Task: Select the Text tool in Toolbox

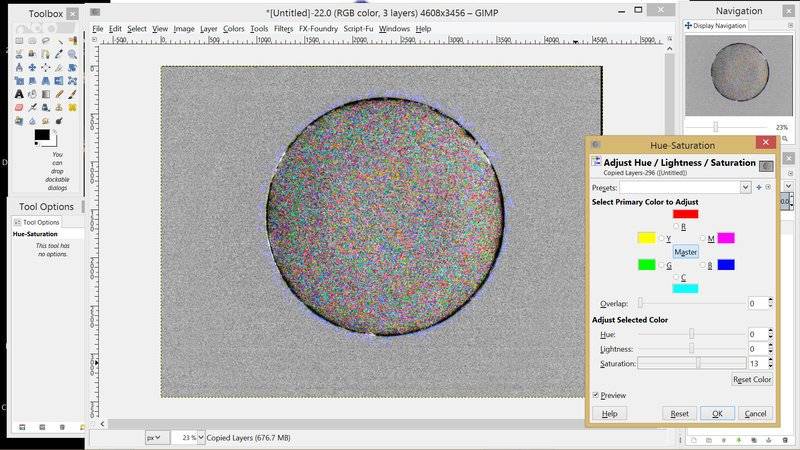Action: pyautogui.click(x=19, y=94)
